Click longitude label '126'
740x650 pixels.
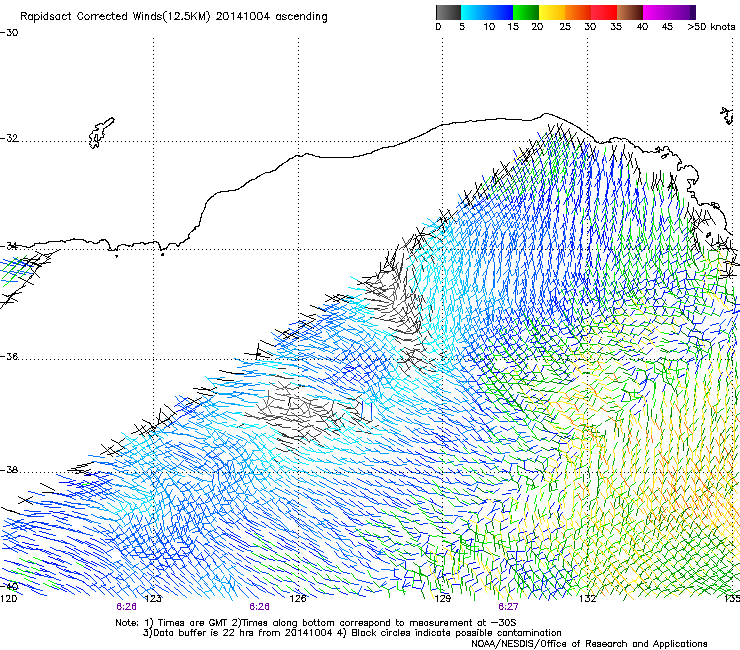coord(298,599)
